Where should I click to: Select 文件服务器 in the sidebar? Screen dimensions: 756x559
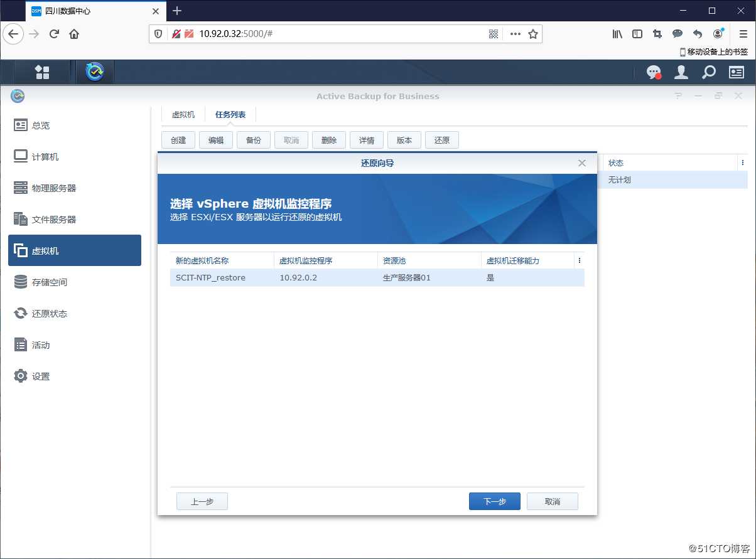(x=75, y=219)
